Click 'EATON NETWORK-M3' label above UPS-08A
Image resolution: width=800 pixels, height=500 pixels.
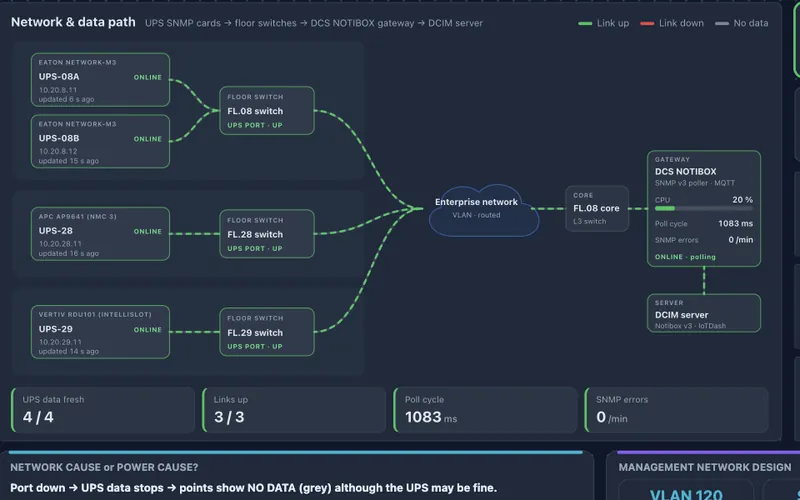point(78,63)
